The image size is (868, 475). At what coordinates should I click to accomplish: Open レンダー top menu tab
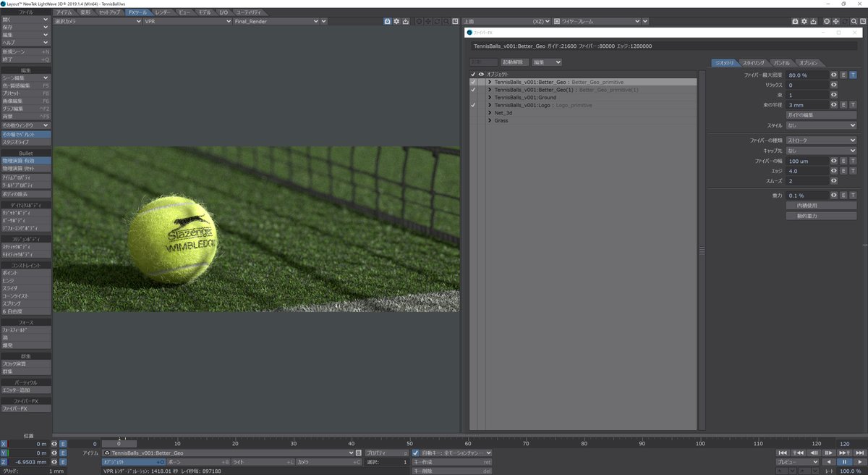pyautogui.click(x=164, y=12)
